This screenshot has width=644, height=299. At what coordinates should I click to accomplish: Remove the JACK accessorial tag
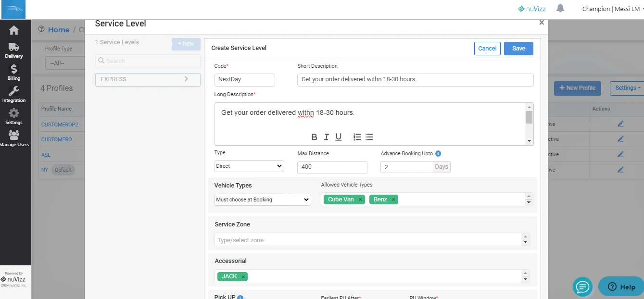(x=243, y=276)
